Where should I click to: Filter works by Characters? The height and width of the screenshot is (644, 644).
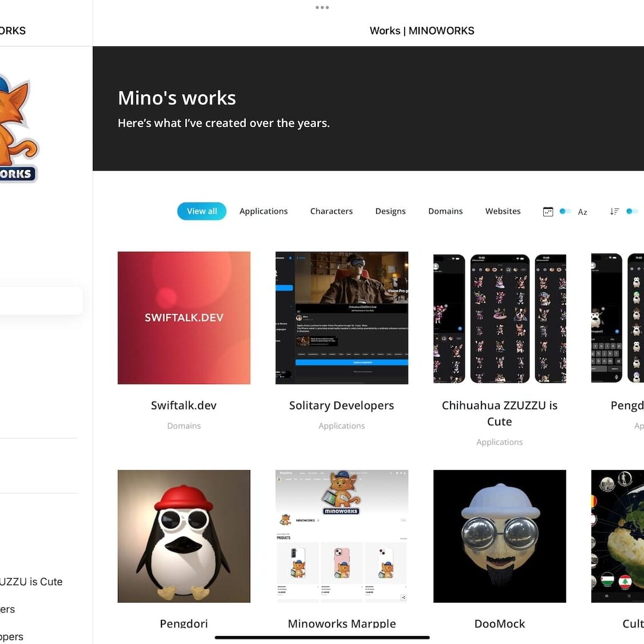[x=331, y=211]
